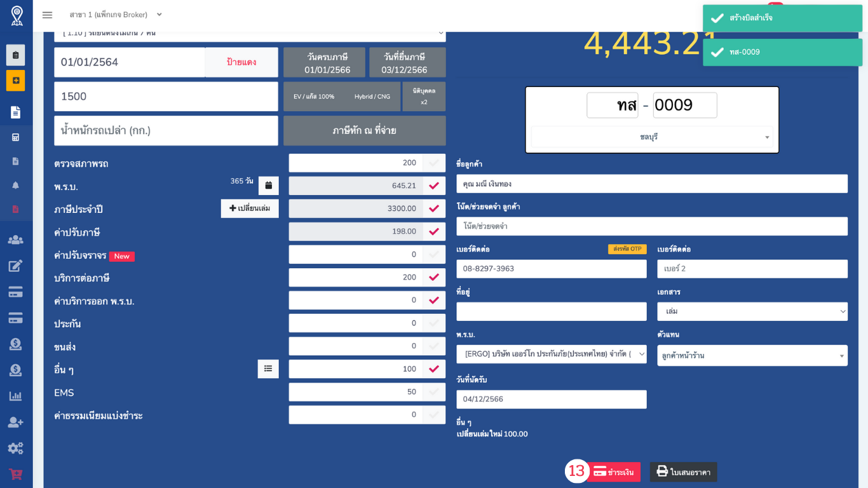Select the นิติบุคคล x2 option
Viewport: 868px width, 488px height.
(x=424, y=97)
